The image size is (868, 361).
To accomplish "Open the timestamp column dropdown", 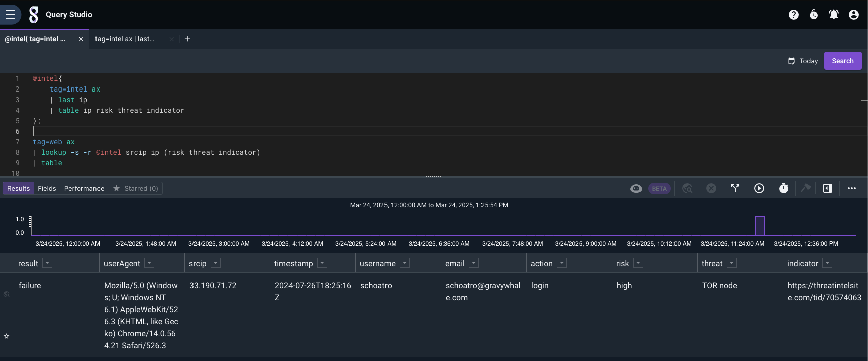I will (x=322, y=263).
